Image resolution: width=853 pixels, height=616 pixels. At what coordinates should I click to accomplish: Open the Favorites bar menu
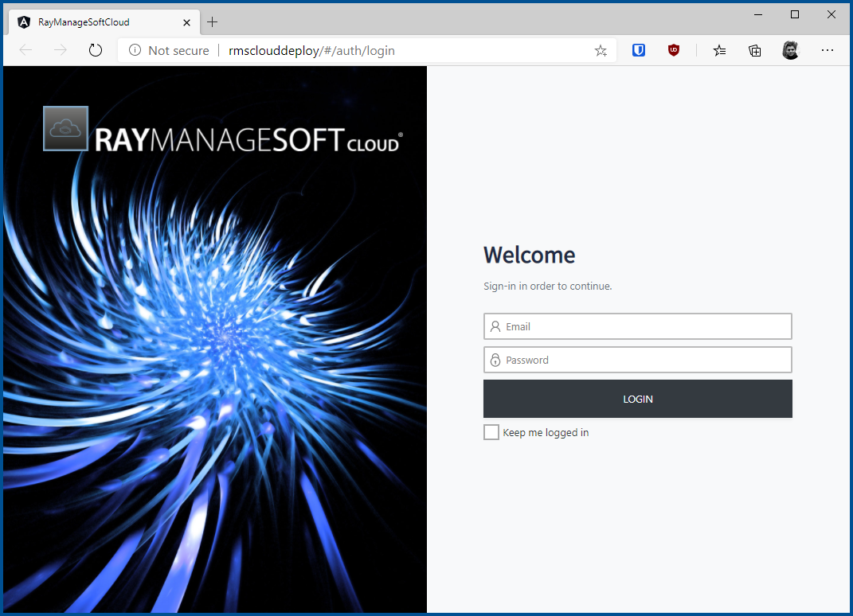[x=719, y=49]
